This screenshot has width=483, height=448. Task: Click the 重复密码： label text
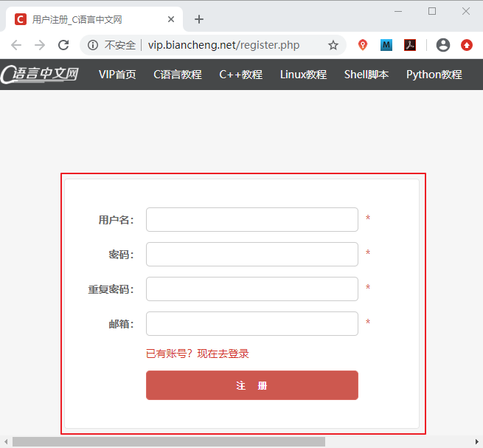[x=111, y=289]
